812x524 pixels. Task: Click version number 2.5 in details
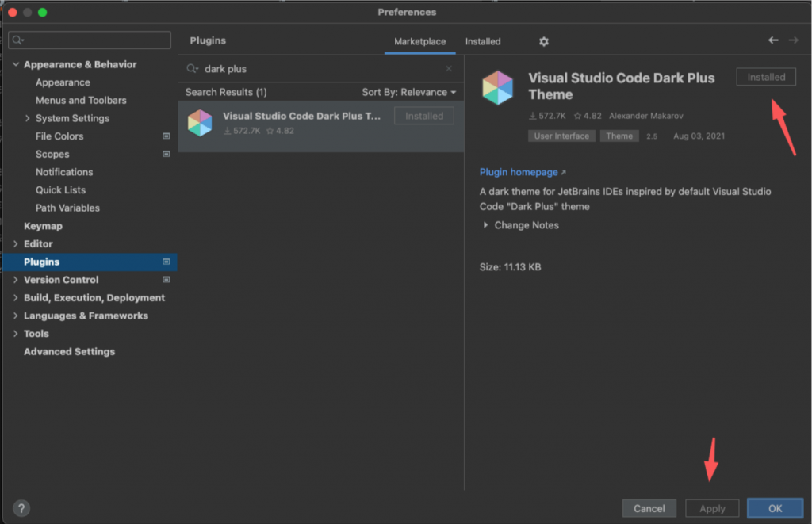pos(652,136)
